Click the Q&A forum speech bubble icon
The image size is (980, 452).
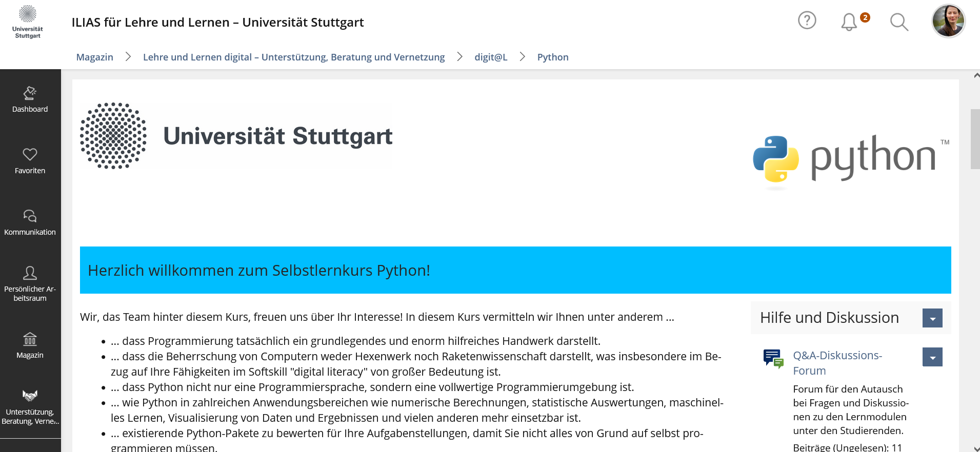tap(773, 359)
